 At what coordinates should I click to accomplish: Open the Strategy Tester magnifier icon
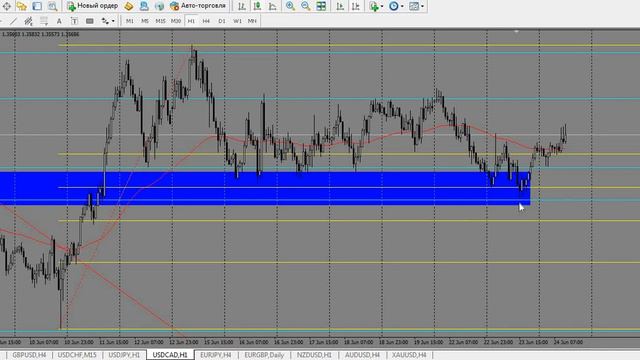pos(53,6)
